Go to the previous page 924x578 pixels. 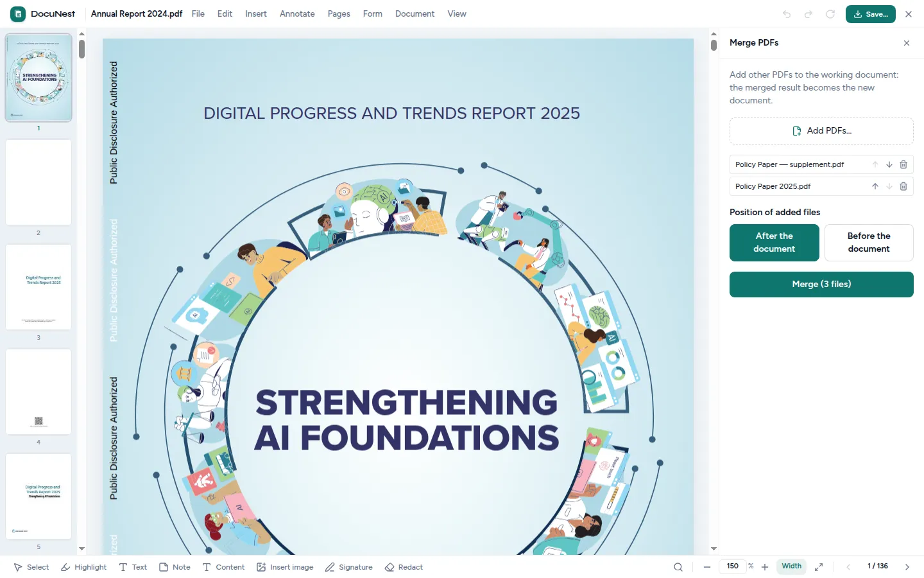coord(848,567)
